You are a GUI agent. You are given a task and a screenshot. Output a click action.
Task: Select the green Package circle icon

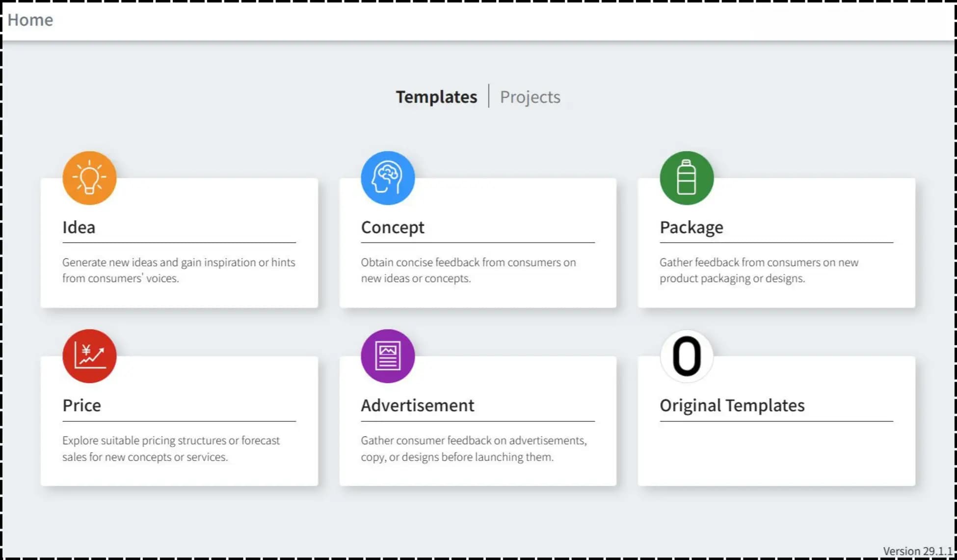click(687, 178)
